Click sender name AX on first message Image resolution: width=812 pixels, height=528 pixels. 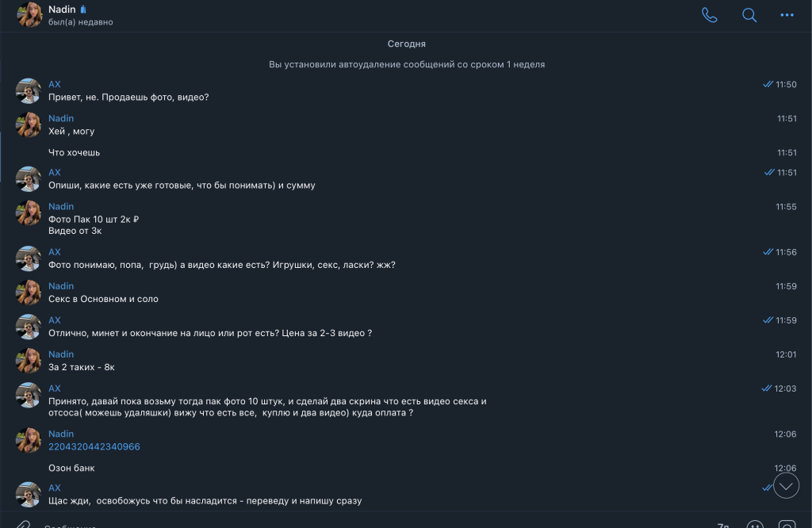(x=55, y=84)
